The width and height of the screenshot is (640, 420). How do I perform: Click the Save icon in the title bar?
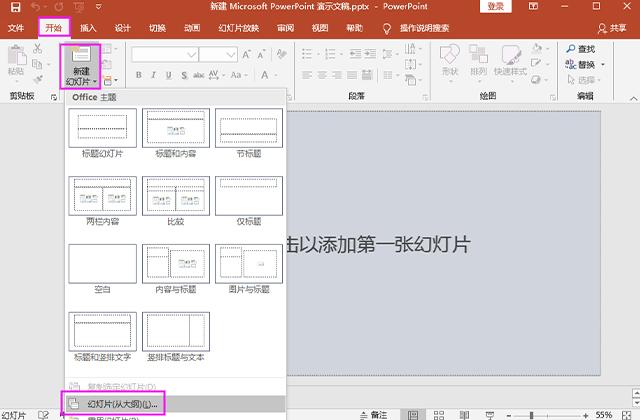14,7
